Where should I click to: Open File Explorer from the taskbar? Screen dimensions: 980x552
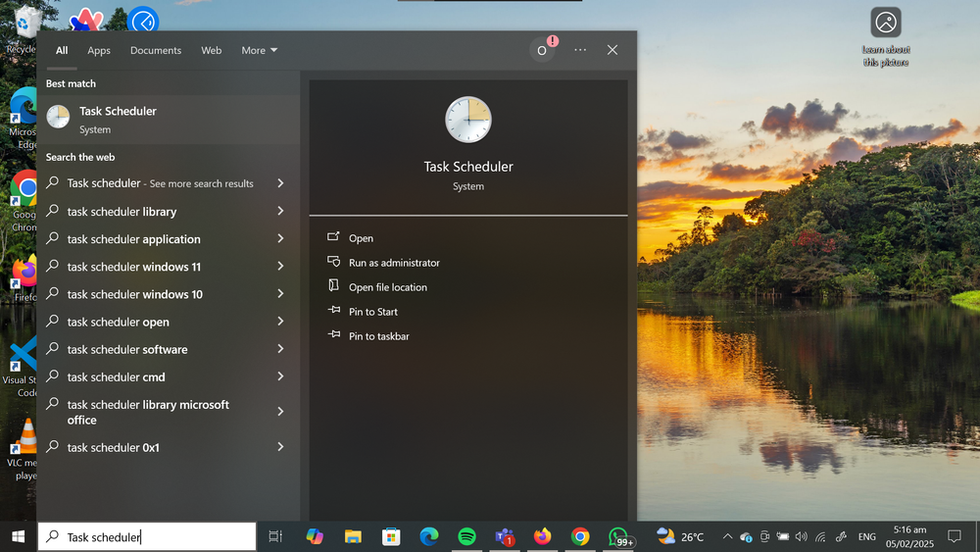353,536
